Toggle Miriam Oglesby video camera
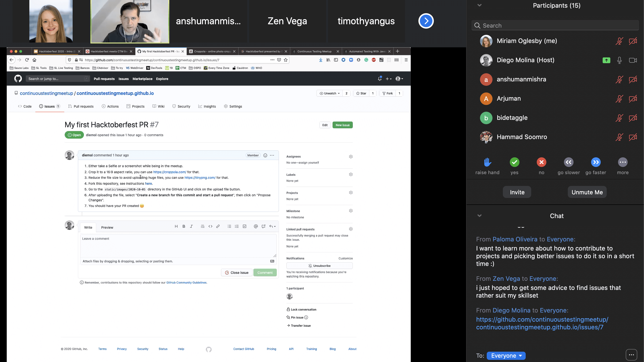 coord(633,41)
